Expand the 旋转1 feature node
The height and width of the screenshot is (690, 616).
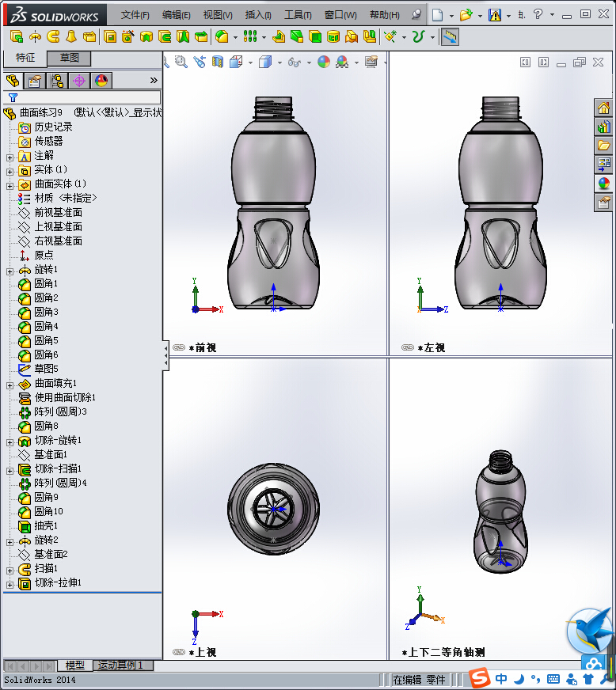click(10, 271)
